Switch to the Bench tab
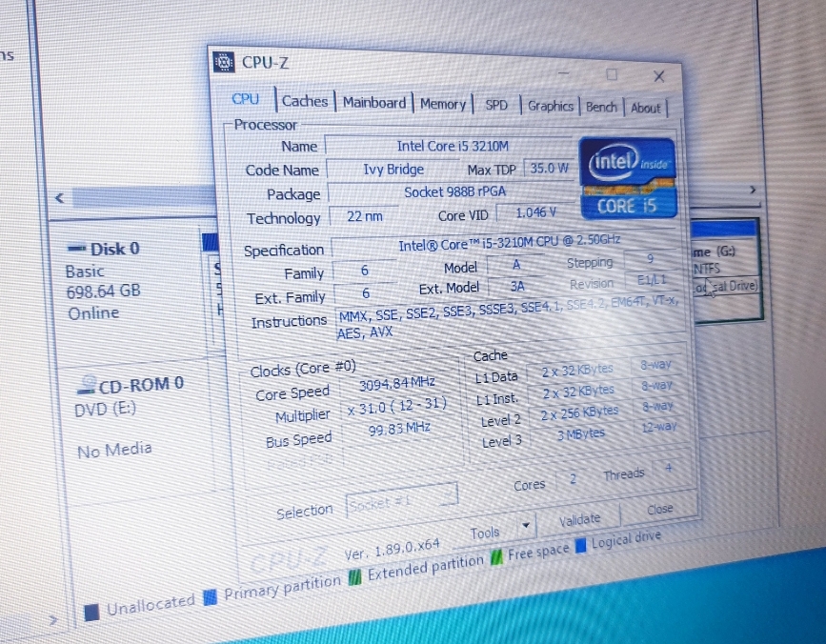This screenshot has height=644, width=826. 601,107
